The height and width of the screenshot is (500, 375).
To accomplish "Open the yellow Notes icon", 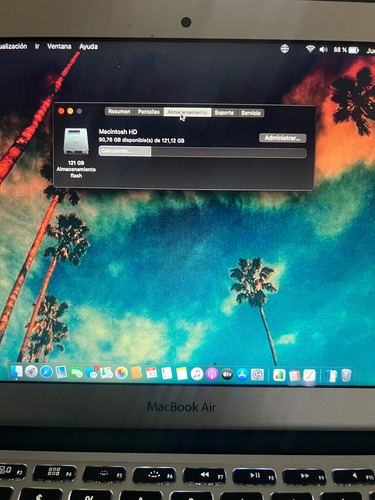I will click(182, 374).
